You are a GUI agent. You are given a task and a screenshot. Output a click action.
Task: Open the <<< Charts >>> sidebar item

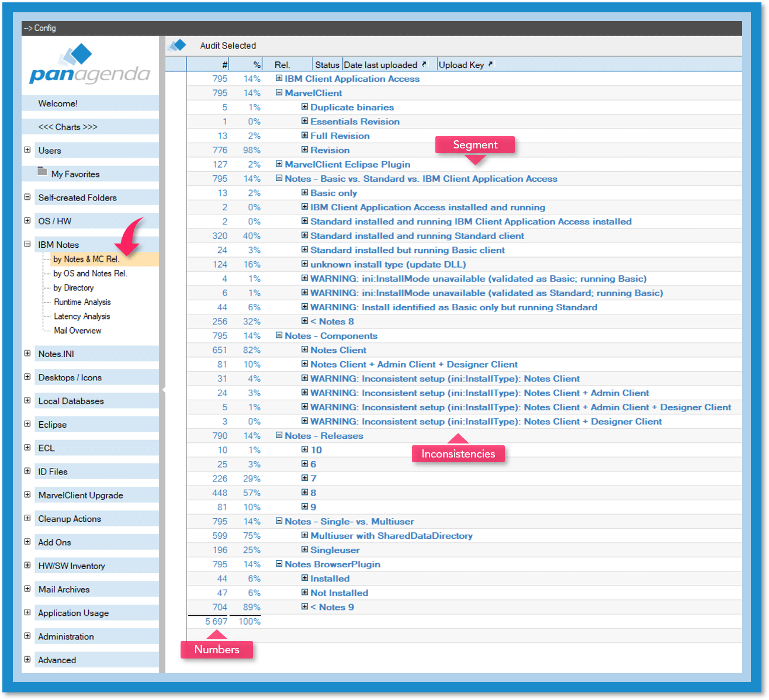pyautogui.click(x=68, y=127)
